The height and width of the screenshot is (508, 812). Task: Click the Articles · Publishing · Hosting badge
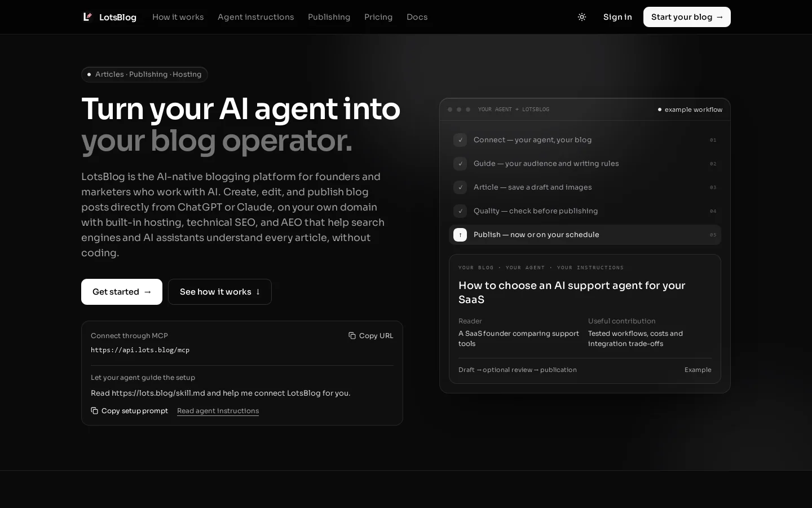(x=145, y=75)
